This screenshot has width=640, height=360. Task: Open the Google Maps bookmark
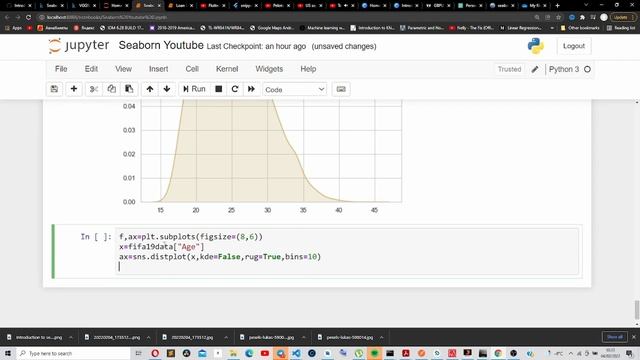coord(272,28)
